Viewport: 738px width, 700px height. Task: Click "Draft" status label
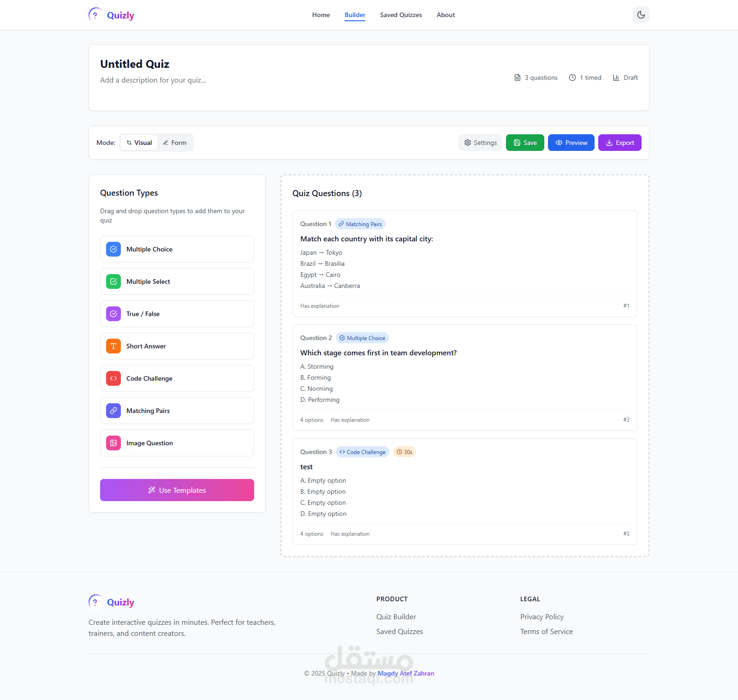tap(631, 78)
